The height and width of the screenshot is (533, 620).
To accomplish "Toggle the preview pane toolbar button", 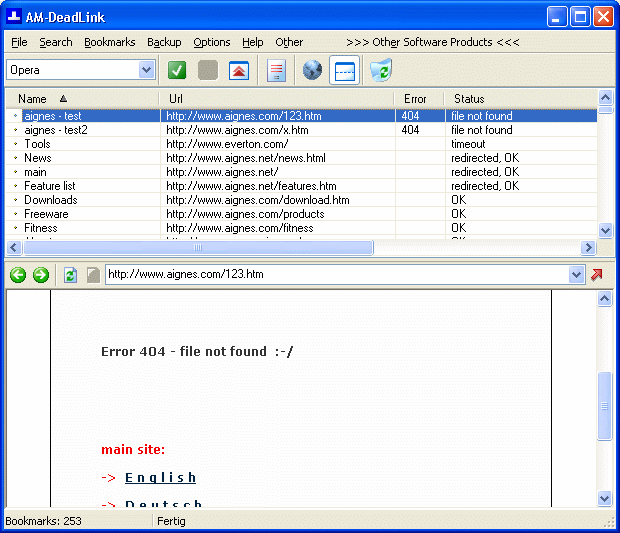I will tap(344, 70).
